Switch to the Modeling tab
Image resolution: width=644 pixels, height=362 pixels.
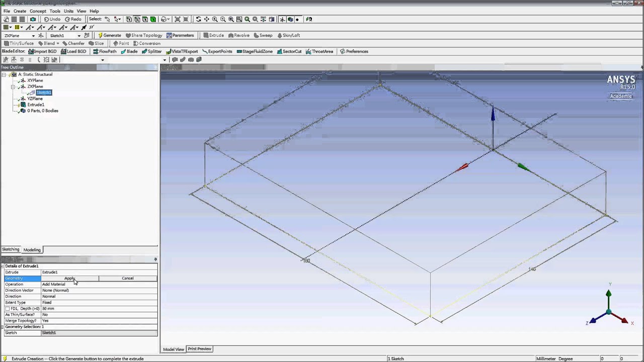click(x=32, y=250)
